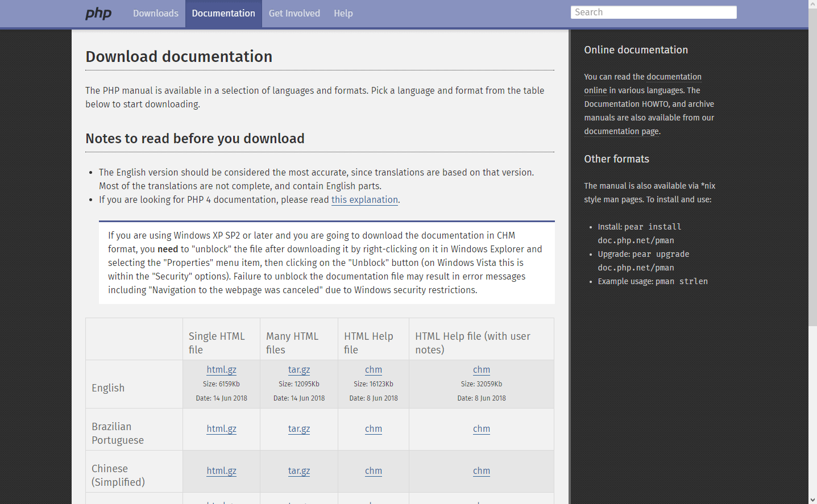Click 'Notes to read before you download' heading
The width and height of the screenshot is (817, 504).
tap(195, 139)
